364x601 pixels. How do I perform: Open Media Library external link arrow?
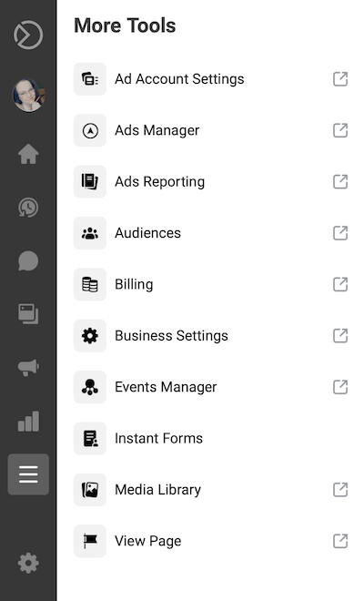coord(340,490)
